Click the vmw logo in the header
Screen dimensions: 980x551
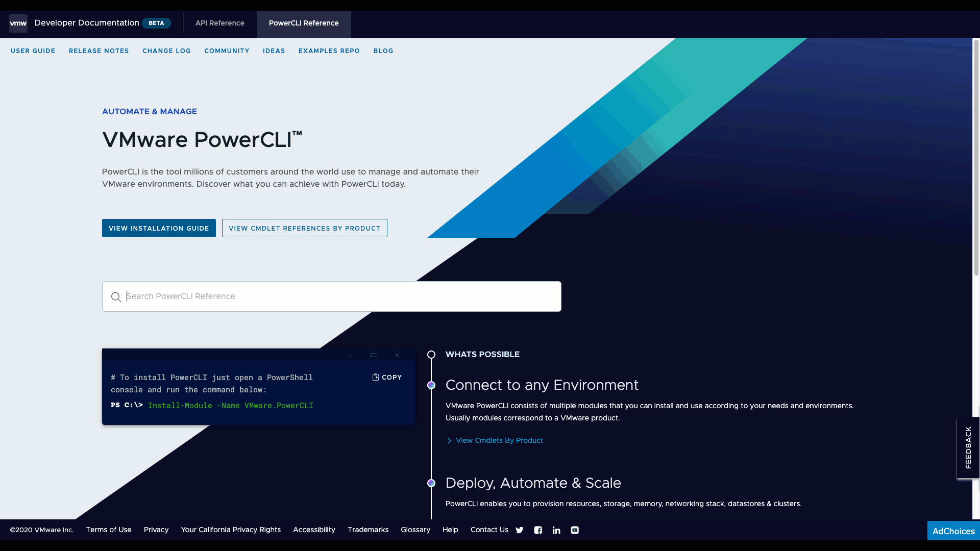18,23
